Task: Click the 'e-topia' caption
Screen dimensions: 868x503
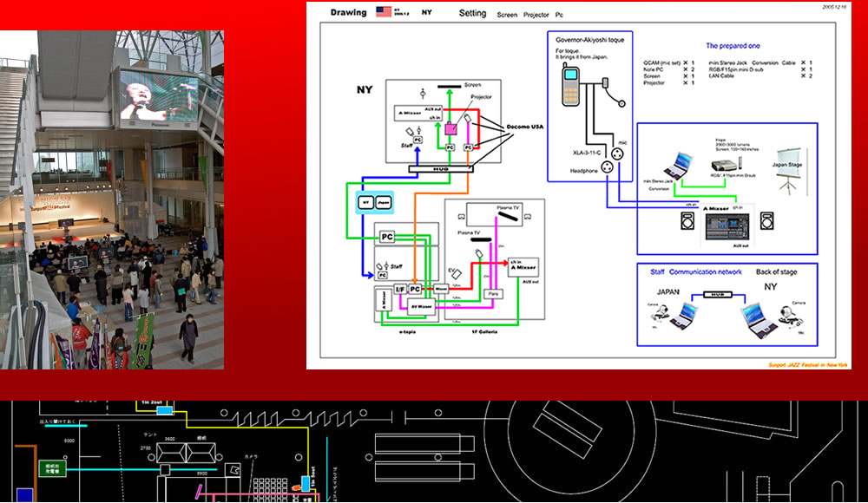Action: point(407,332)
